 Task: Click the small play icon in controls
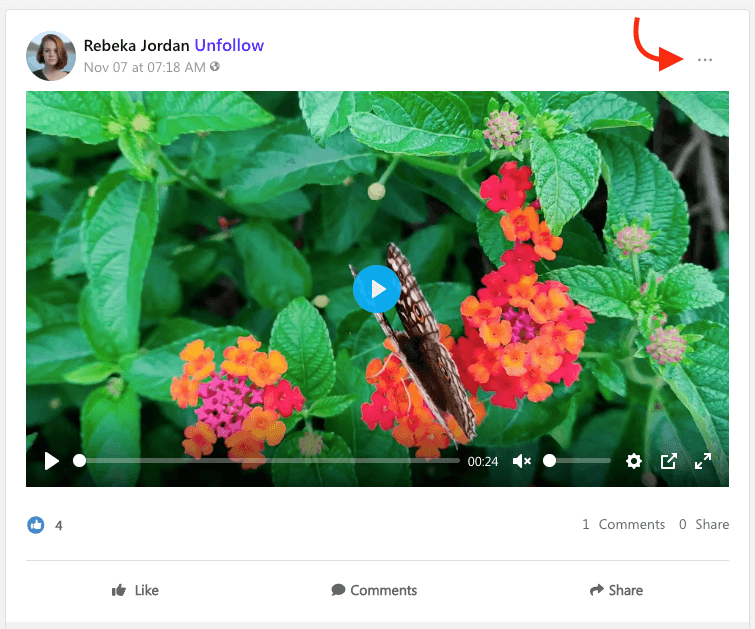click(51, 461)
